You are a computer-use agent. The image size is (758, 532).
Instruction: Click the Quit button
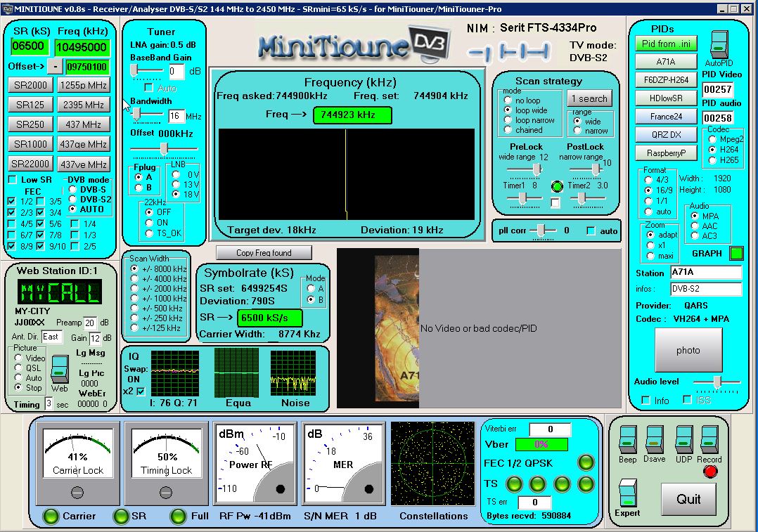click(x=688, y=499)
